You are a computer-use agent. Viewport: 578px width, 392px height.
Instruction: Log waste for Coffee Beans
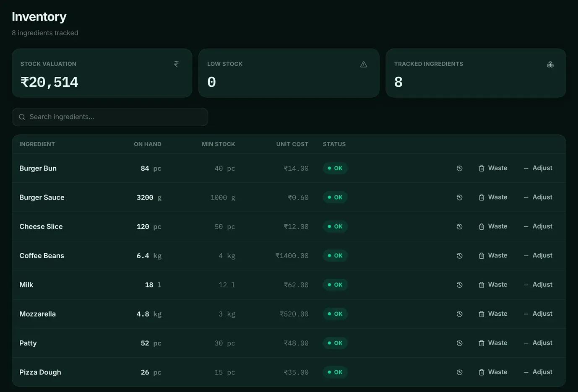click(493, 255)
